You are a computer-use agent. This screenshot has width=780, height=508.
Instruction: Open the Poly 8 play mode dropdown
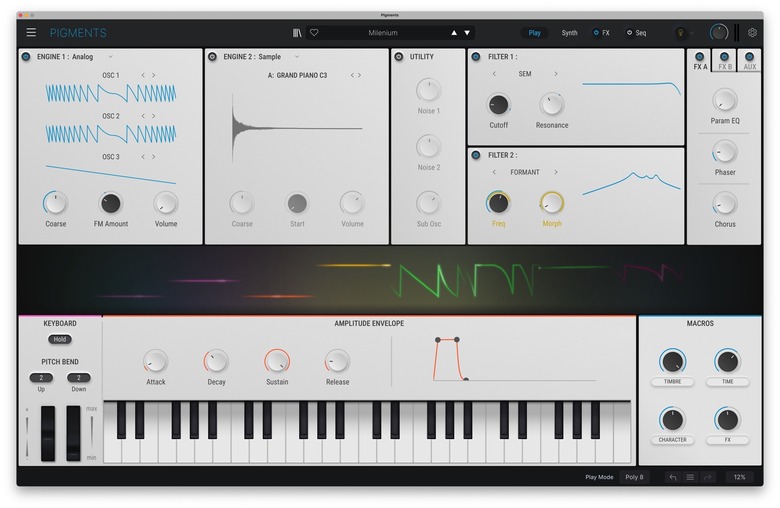[634, 478]
